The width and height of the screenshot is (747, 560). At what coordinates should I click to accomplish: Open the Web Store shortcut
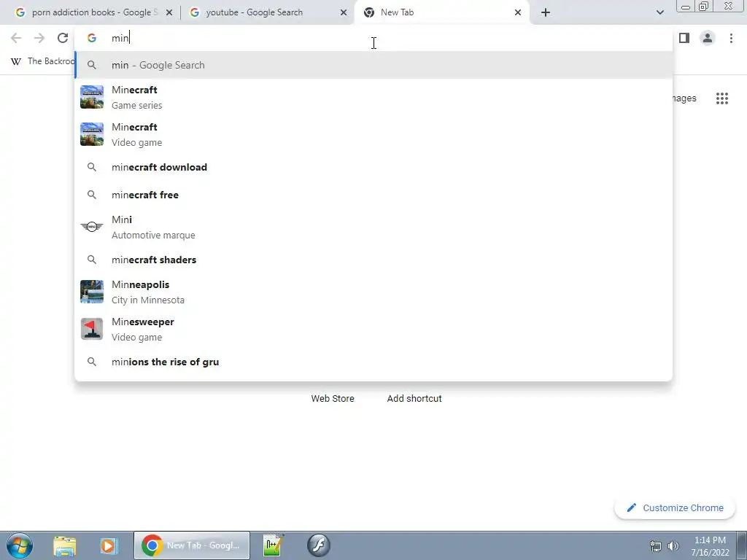(x=333, y=399)
